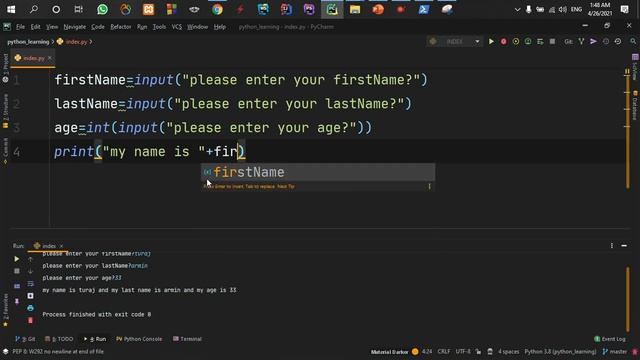Open master Git branch popup
Viewport: 640px width, 360px height.
pos(615,351)
